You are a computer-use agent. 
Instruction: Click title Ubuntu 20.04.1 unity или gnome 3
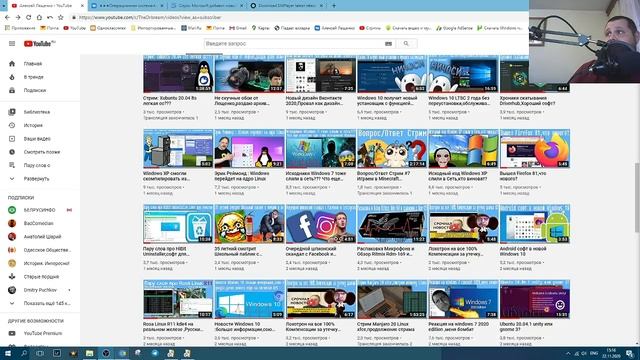click(526, 327)
